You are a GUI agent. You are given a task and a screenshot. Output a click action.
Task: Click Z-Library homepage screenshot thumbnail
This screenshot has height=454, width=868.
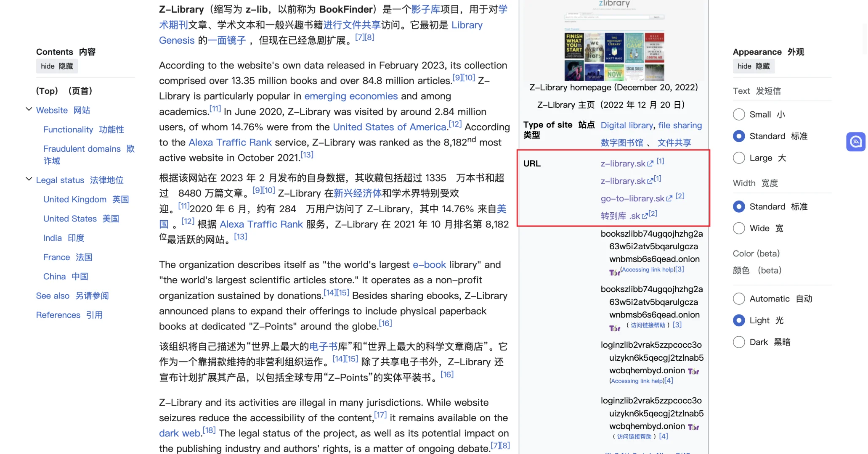614,40
